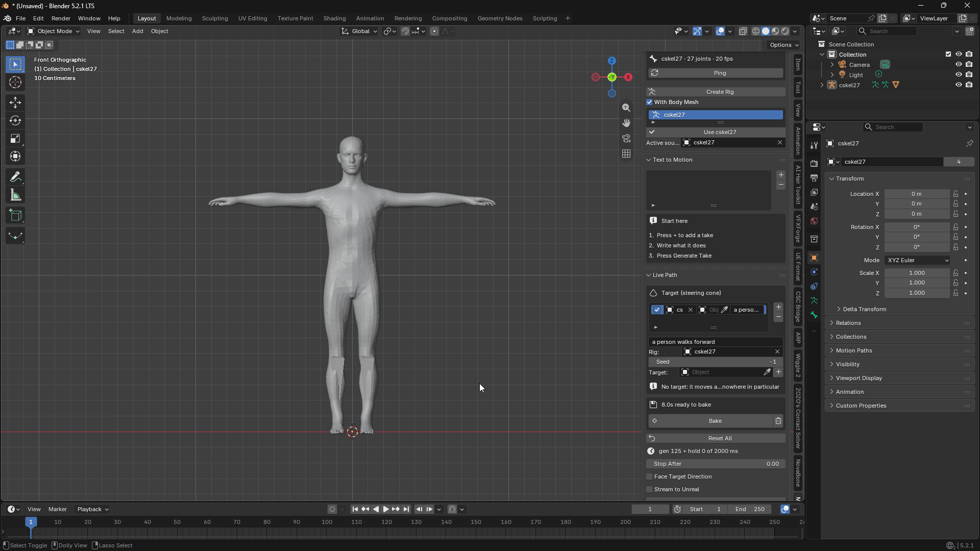Open the Render properties tab icon

(x=814, y=163)
